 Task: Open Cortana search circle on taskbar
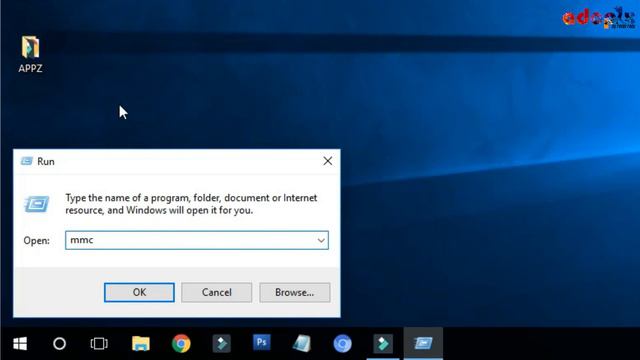click(x=60, y=344)
